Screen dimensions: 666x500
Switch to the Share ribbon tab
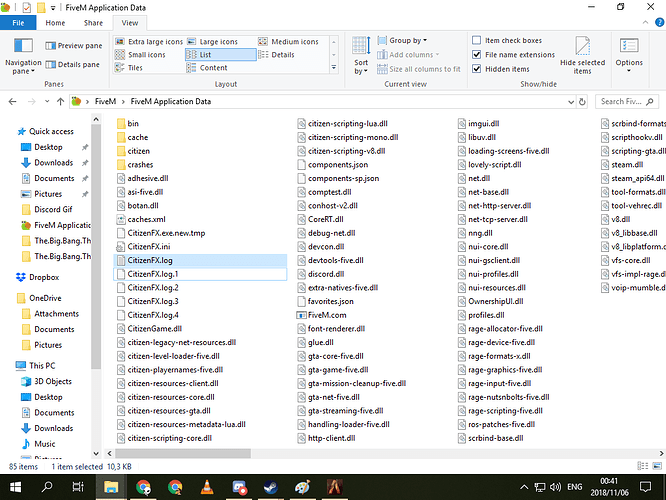click(93, 23)
